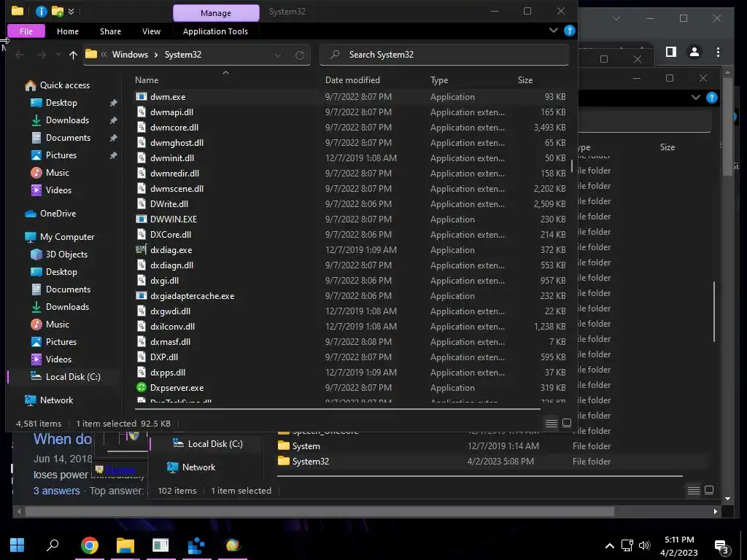Screen dimensions: 747x560
Task: Expand the ribbon with the chevron arrow
Action: pyautogui.click(x=553, y=31)
